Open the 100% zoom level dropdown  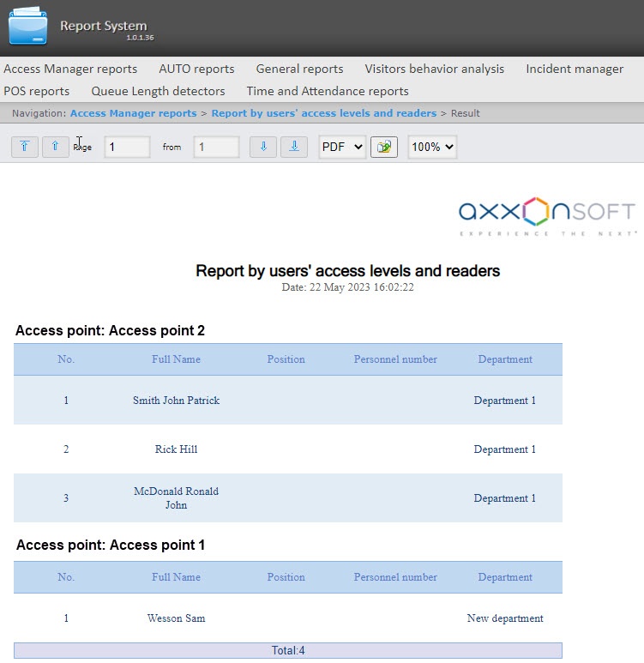pyautogui.click(x=431, y=147)
